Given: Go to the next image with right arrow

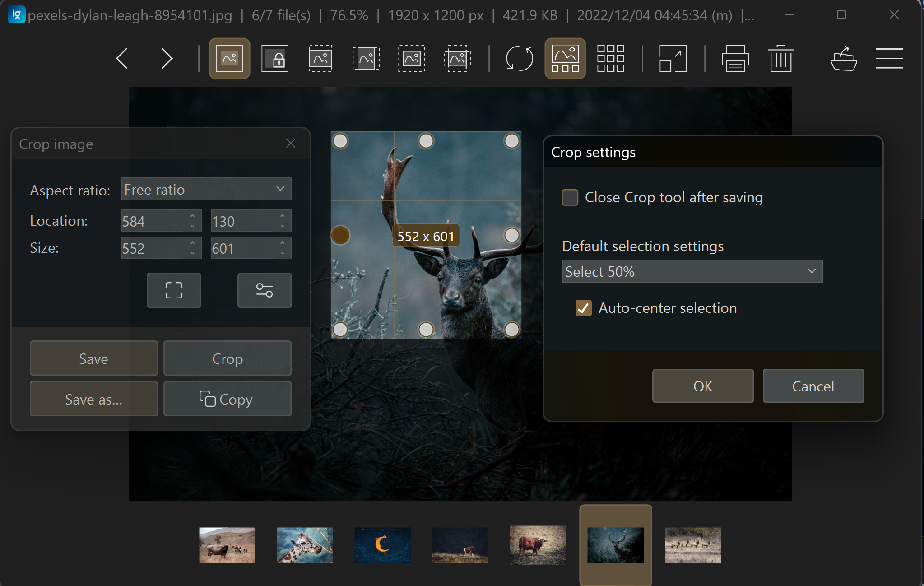Looking at the screenshot, I should click(x=166, y=58).
